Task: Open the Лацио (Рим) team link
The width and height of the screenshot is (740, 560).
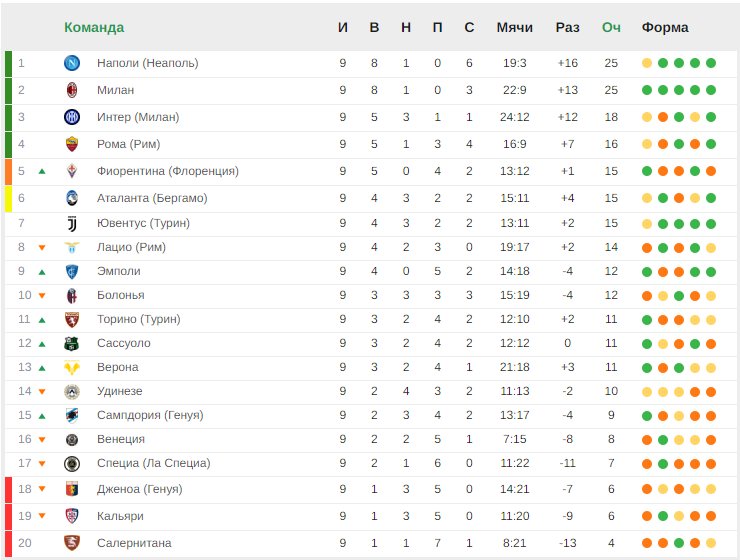Action: [x=131, y=247]
